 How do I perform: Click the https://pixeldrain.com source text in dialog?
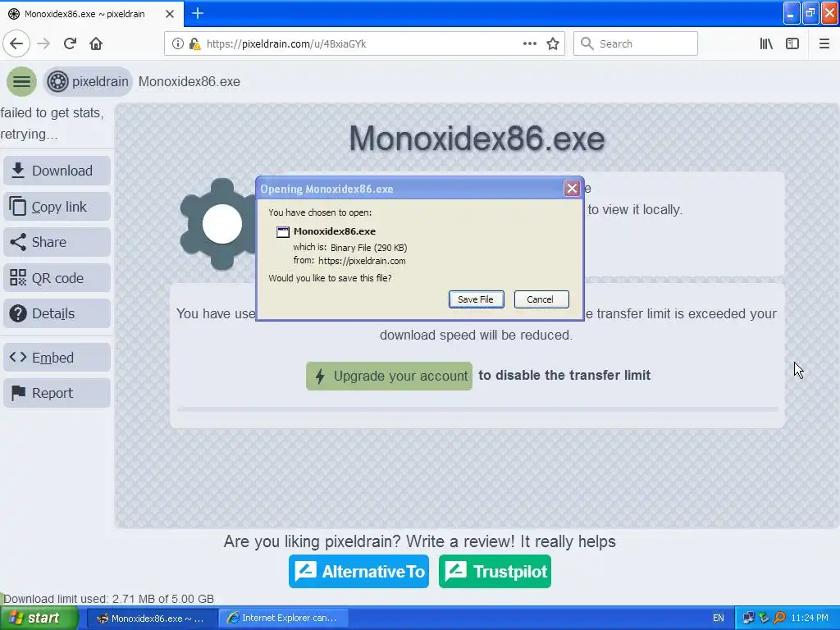coord(362,261)
